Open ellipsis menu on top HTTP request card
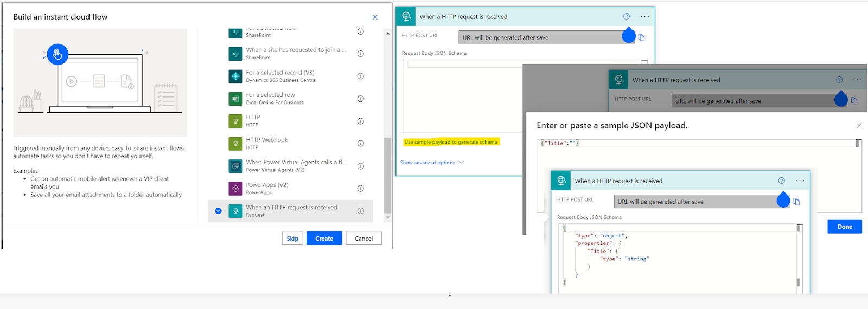This screenshot has height=309, width=868. click(x=644, y=16)
